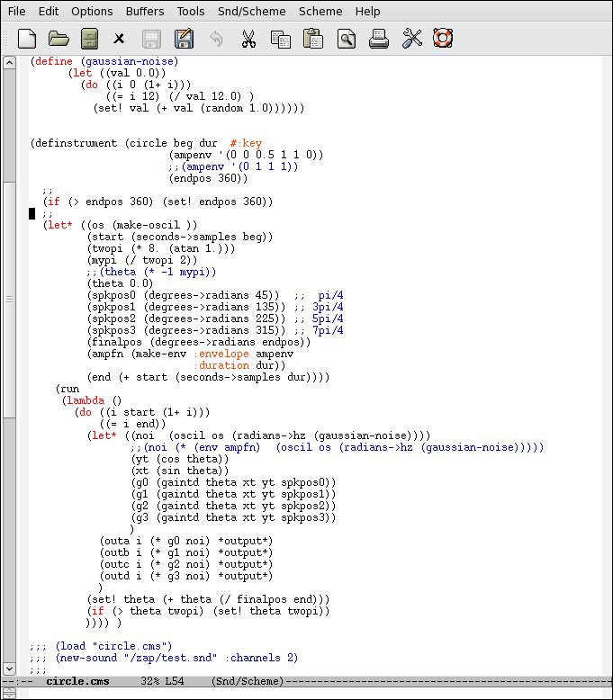Image resolution: width=613 pixels, height=700 pixels.
Task: Open help with the lifebuoy icon
Action: pyautogui.click(x=442, y=39)
